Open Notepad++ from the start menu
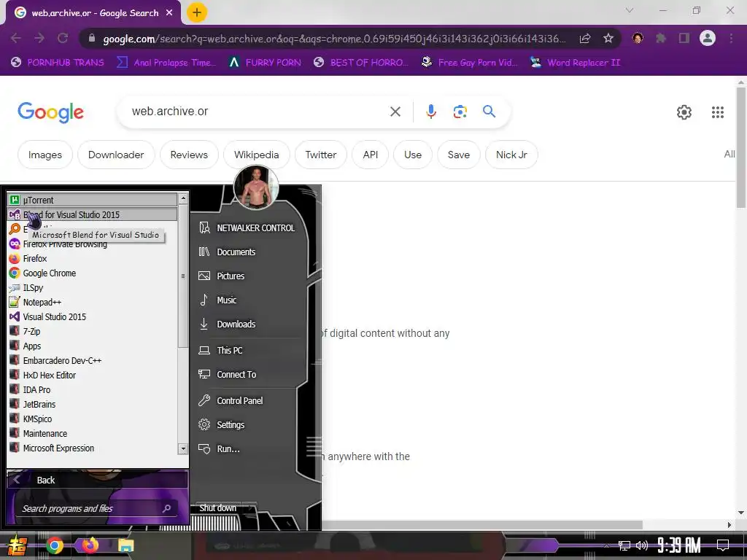747x560 pixels. (93, 303)
